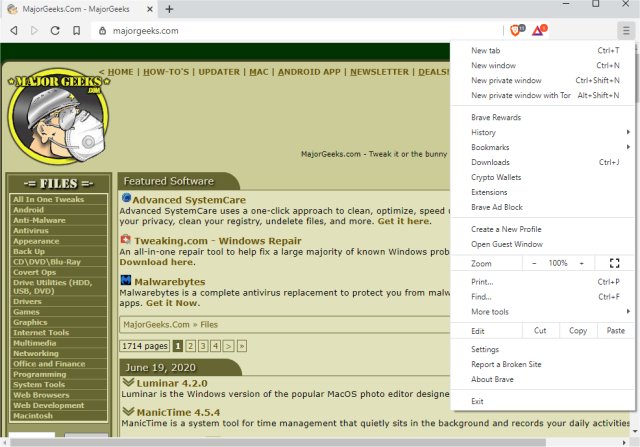Click the Windows Repair icon
Image resolution: width=640 pixels, height=447 pixels.
coord(126,240)
